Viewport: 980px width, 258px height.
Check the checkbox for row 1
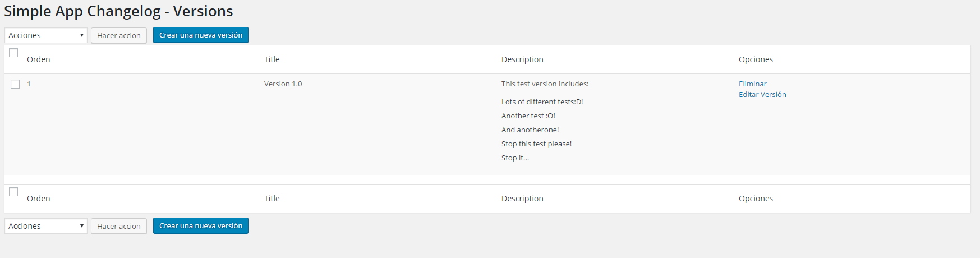click(15, 84)
